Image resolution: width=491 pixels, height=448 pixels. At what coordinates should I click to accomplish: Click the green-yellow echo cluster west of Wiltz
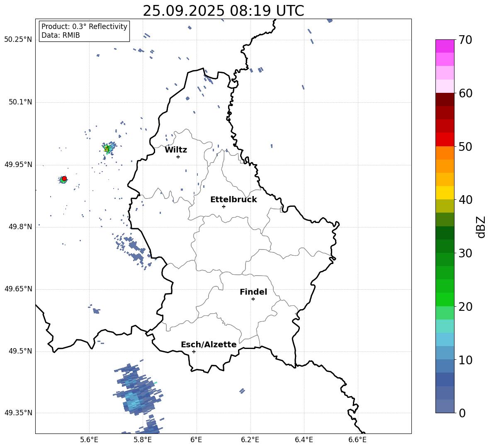coord(108,148)
